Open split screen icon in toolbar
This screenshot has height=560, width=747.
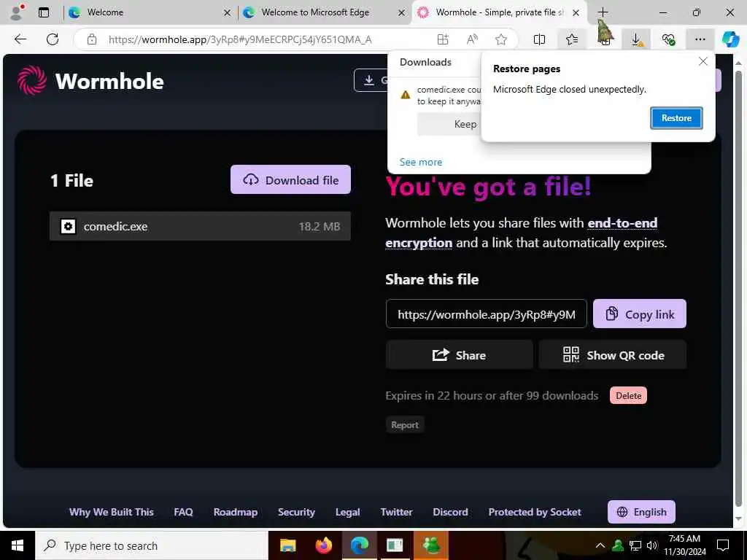pos(539,39)
